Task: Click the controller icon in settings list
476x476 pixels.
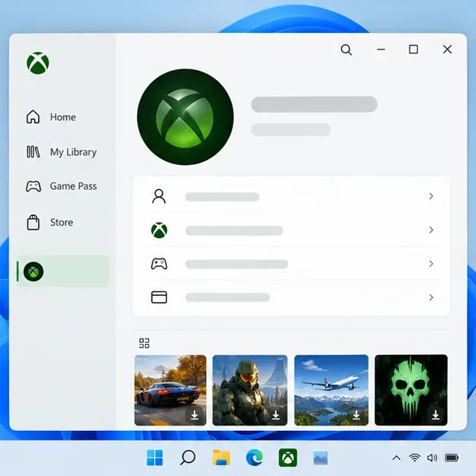Action: (x=159, y=264)
